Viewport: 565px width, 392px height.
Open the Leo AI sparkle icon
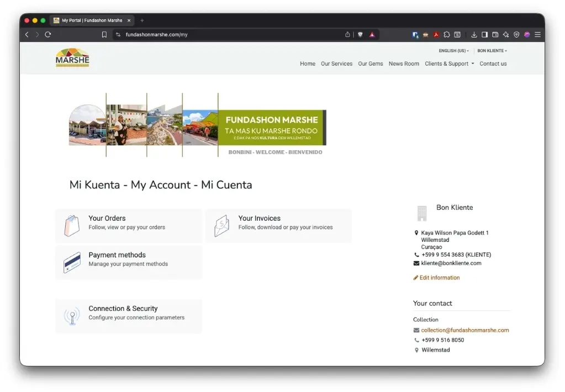(506, 35)
